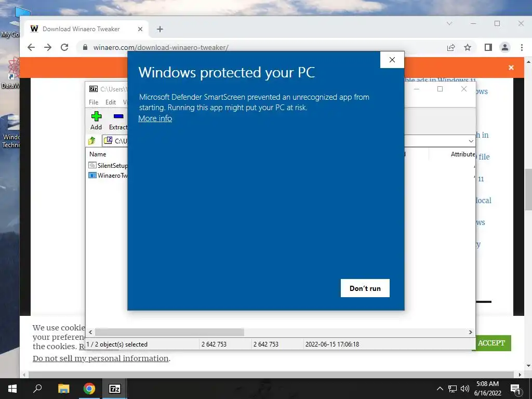Open the taskbar clock and date
532x399 pixels.
click(487, 389)
